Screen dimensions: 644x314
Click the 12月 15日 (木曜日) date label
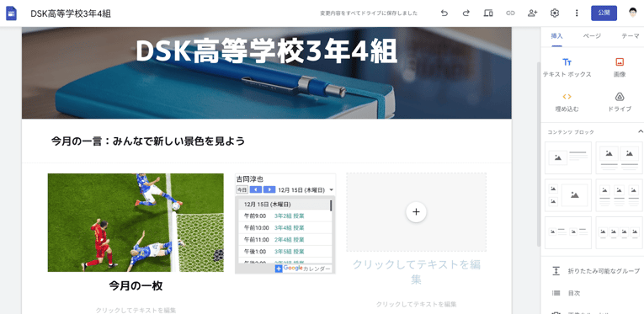(301, 190)
